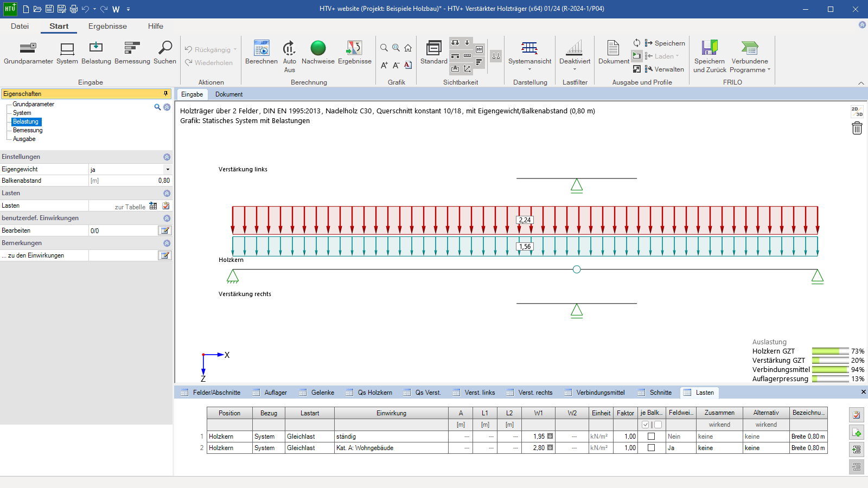The image size is (868, 488).
Task: Increase graphic font size with A+
Action: (384, 65)
